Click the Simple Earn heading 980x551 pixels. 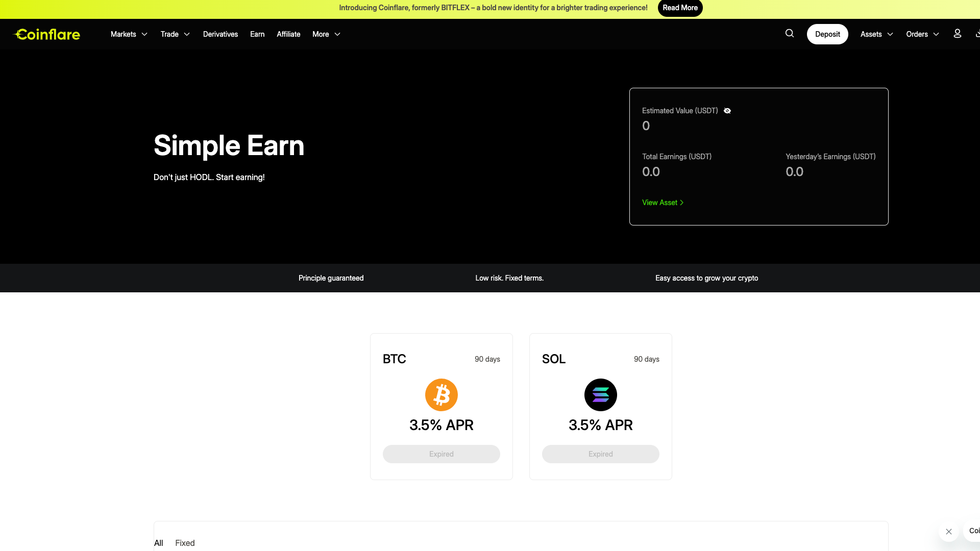click(229, 146)
